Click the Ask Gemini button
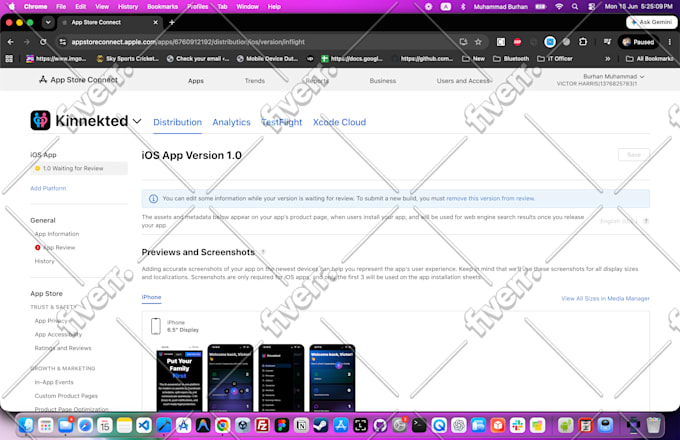Image resolution: width=680 pixels, height=440 pixels. pyautogui.click(x=651, y=22)
